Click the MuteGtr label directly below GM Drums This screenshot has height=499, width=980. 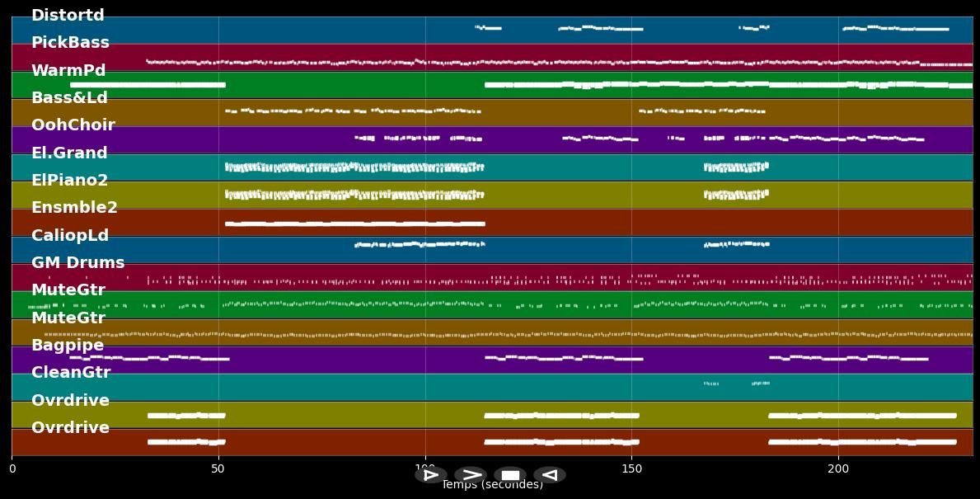(68, 290)
